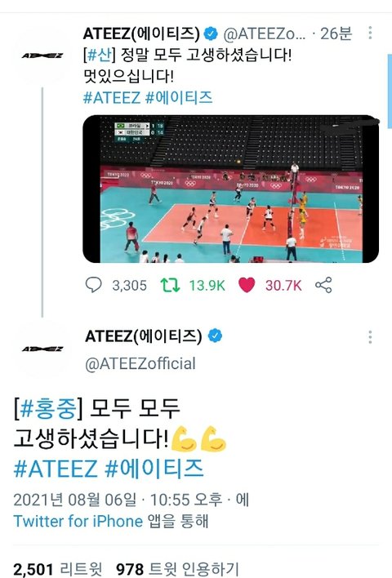Click the blue scrollbar at right edge
This screenshot has width=392, height=578.
(x=390, y=91)
